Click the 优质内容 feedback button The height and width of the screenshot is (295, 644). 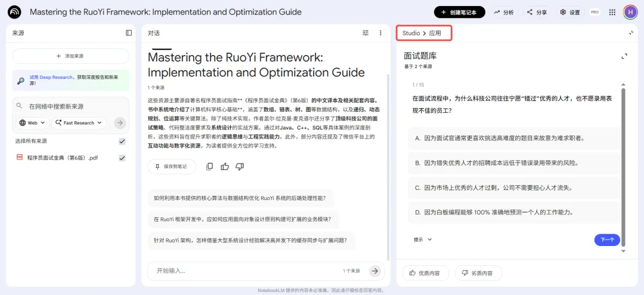pos(426,273)
